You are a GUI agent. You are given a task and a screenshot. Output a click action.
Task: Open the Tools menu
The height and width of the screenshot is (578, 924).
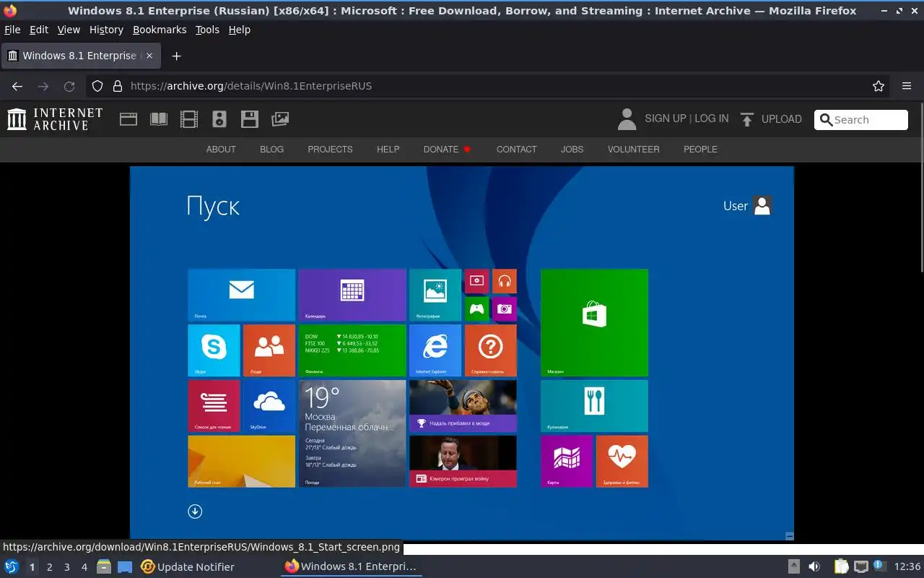click(207, 30)
